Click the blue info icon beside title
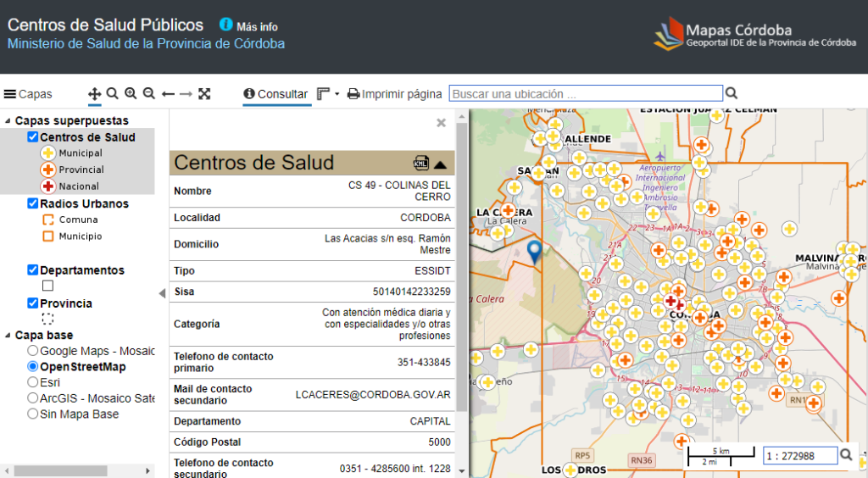 225,25
